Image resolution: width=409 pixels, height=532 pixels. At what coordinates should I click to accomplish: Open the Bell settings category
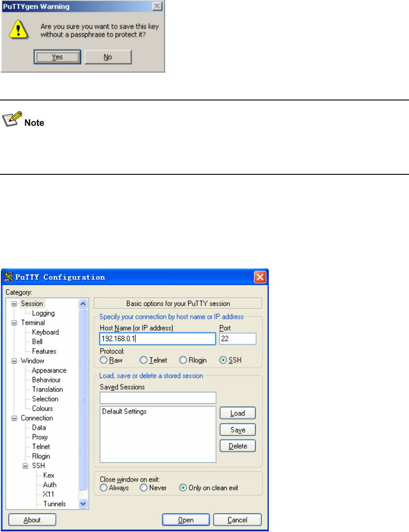coord(37,341)
